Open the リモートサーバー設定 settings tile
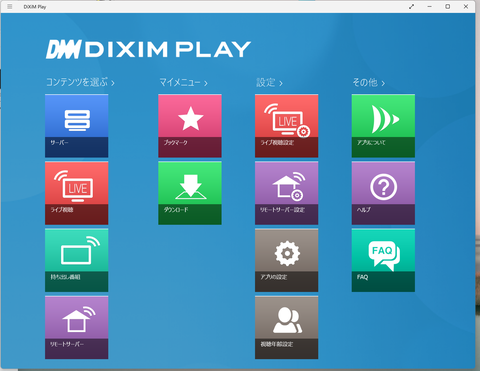Image resolution: width=480 pixels, height=371 pixels. pos(287,193)
